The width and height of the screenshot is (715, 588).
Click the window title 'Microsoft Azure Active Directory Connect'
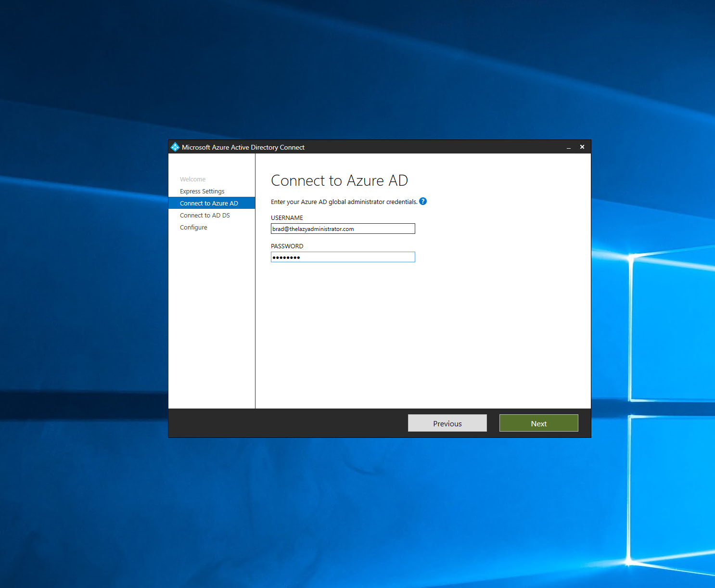click(x=243, y=147)
